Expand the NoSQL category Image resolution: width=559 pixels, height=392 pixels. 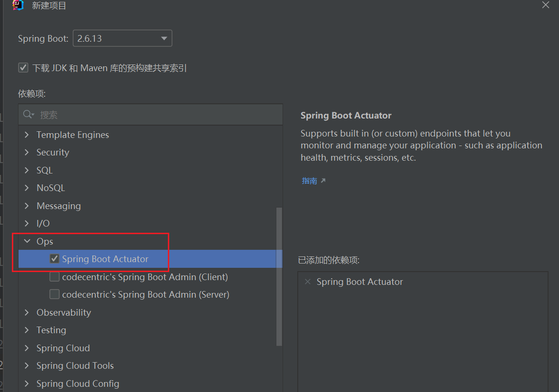(27, 188)
